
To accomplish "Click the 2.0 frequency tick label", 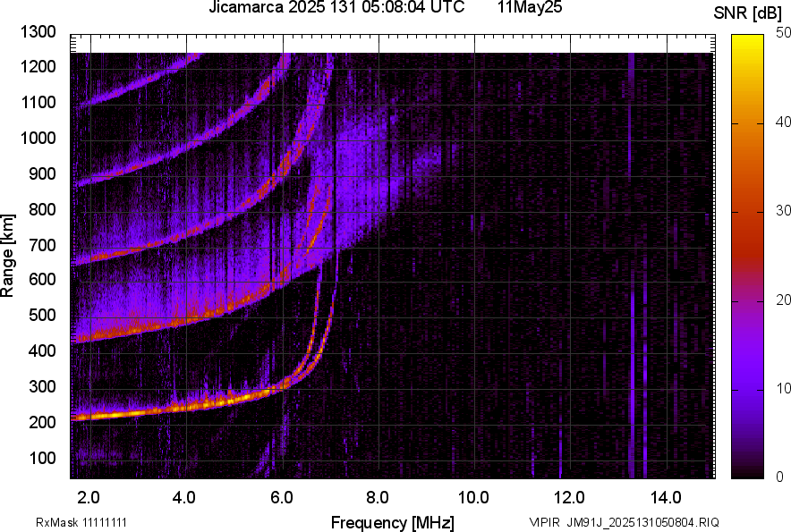I will tap(89, 498).
